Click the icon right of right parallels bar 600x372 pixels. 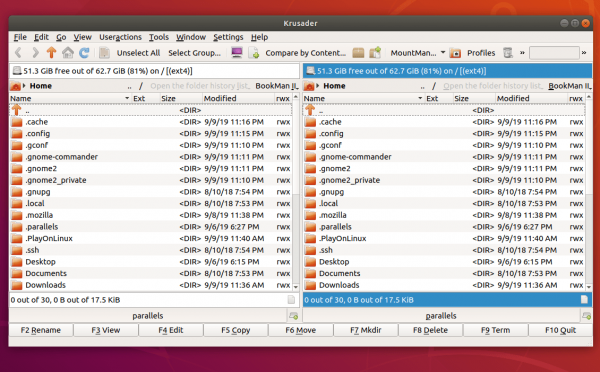pyautogui.click(x=587, y=316)
